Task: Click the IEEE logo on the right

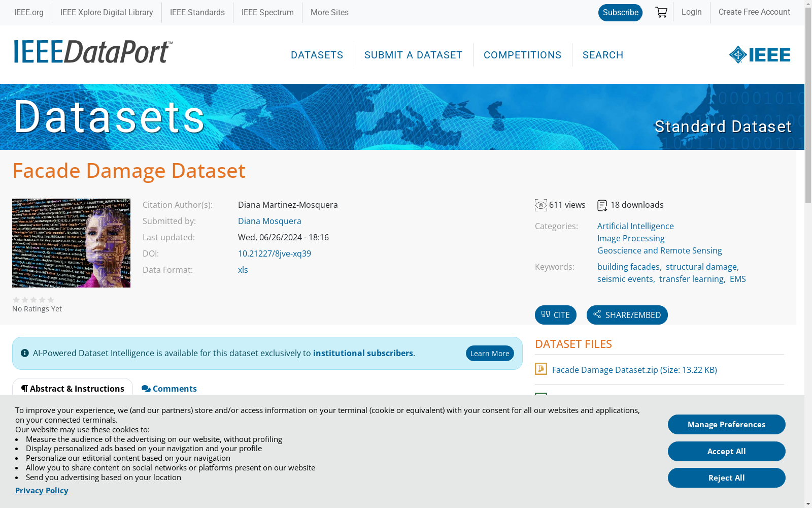Action: coord(760,54)
